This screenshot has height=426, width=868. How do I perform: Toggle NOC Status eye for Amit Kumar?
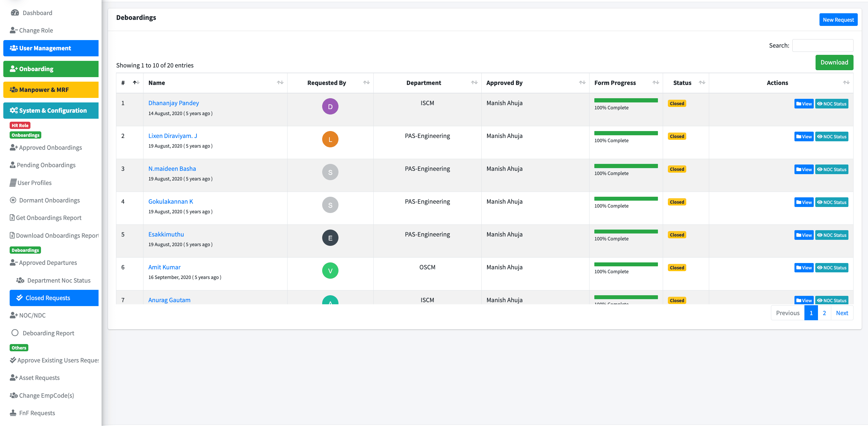tap(820, 268)
